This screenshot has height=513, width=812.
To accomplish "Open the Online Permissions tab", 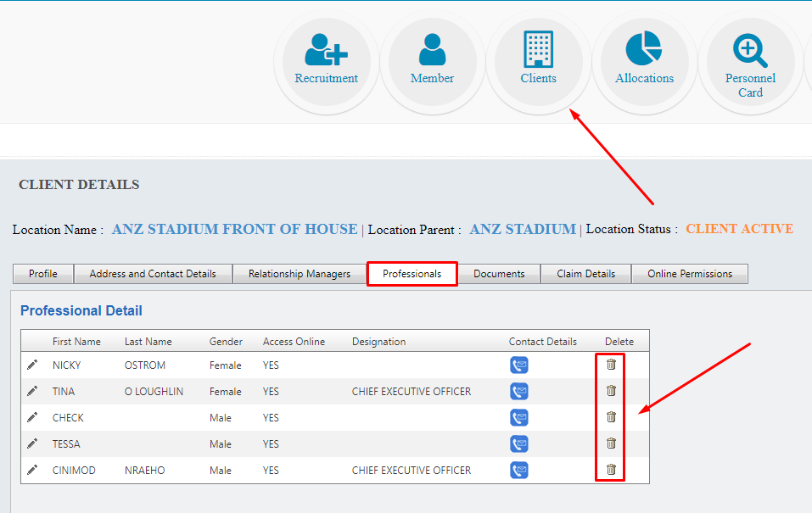I will tap(690, 274).
